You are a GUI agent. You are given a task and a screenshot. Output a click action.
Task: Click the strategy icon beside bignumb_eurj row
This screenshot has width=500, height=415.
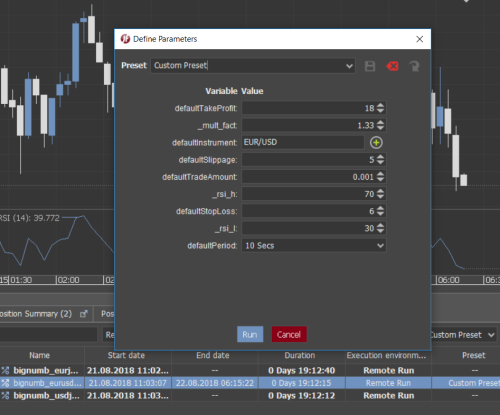coord(5,370)
